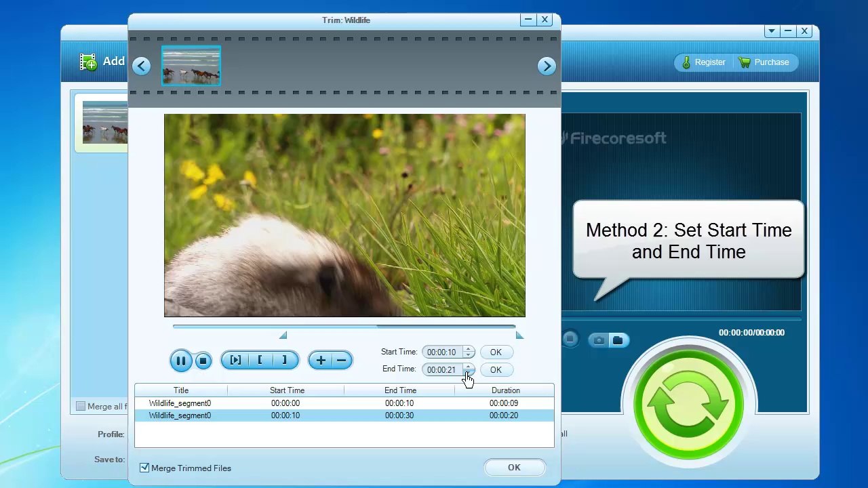This screenshot has width=868, height=488.
Task: Pause playback in the Trim window
Action: (x=180, y=361)
